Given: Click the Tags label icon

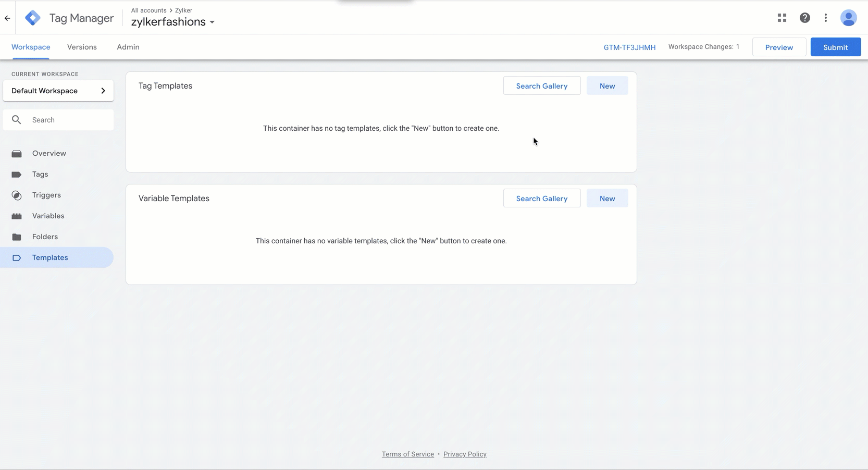Looking at the screenshot, I should 17,175.
